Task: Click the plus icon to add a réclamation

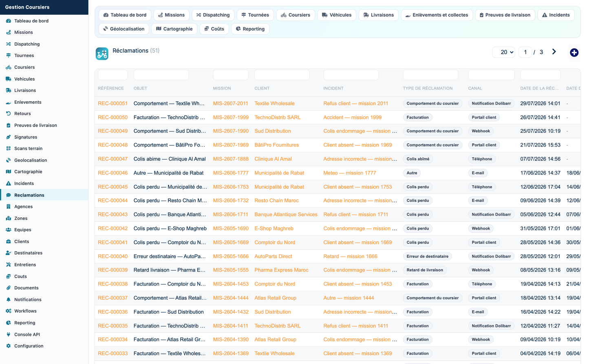Action: tap(574, 53)
